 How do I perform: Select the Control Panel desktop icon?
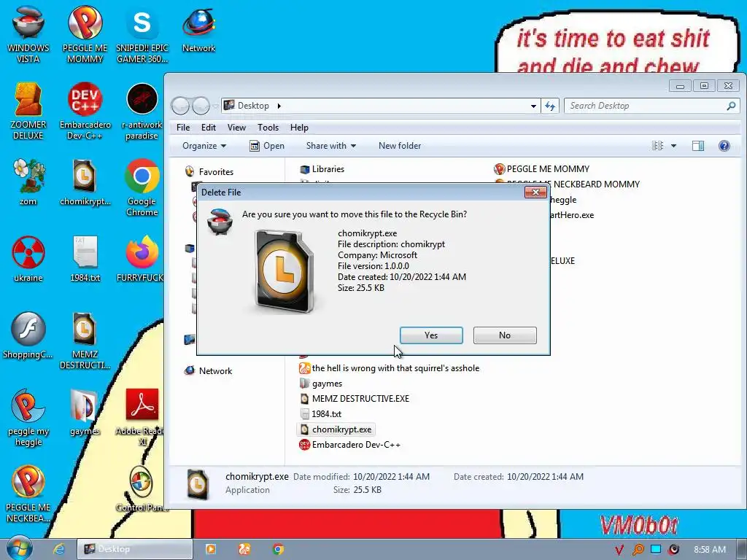pyautogui.click(x=142, y=489)
